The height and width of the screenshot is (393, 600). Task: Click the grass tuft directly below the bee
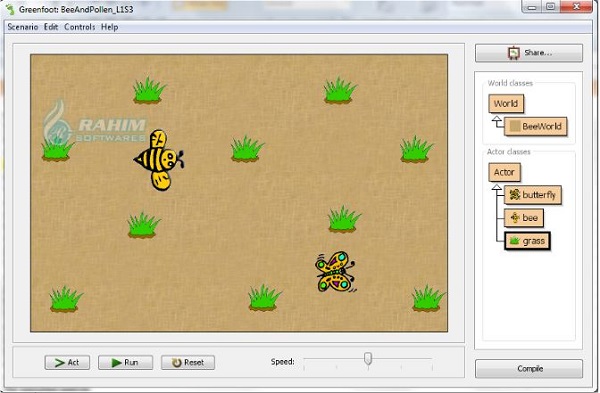144,225
